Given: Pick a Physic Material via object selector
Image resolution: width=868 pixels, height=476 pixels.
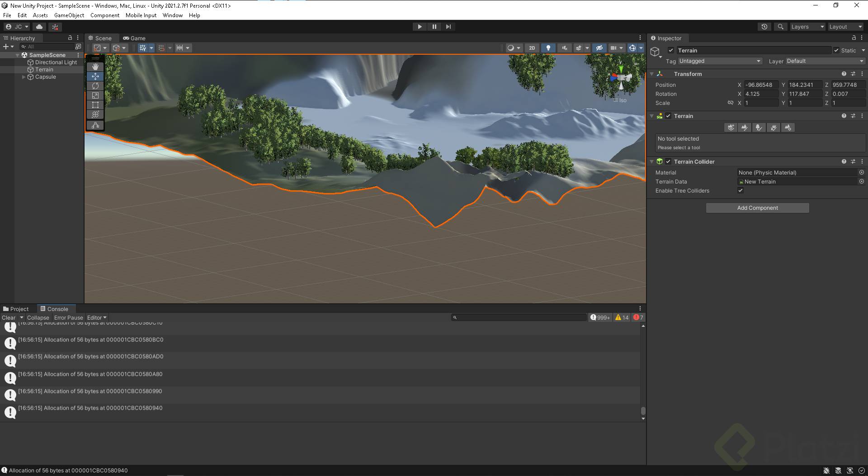Looking at the screenshot, I should [862, 172].
